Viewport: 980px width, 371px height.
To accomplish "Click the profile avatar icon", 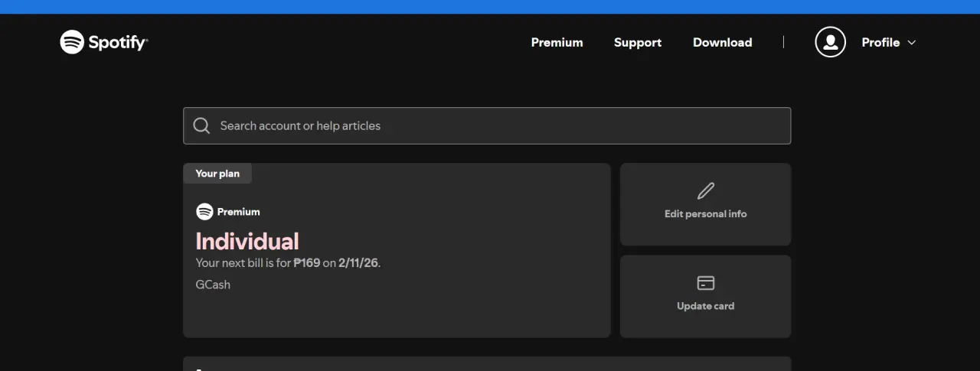I will pos(831,42).
